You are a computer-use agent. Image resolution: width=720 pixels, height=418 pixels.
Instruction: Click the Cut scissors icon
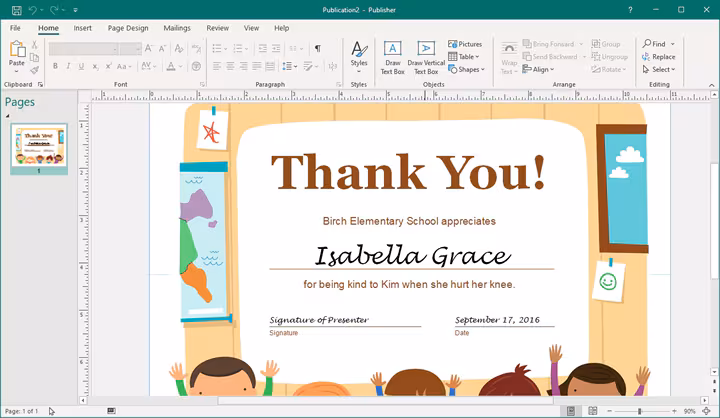[x=34, y=45]
